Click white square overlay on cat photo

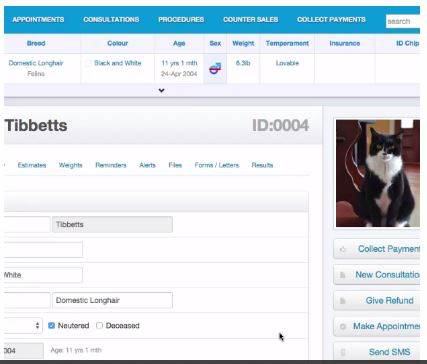[407, 123]
